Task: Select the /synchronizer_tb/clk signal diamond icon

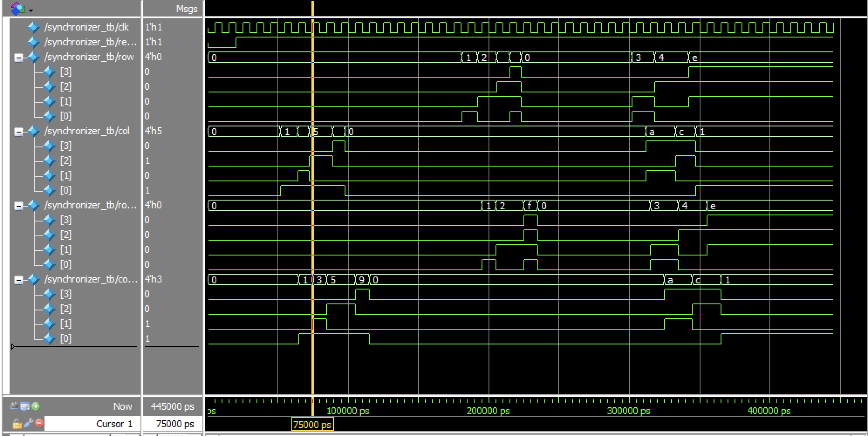Action: (x=33, y=27)
